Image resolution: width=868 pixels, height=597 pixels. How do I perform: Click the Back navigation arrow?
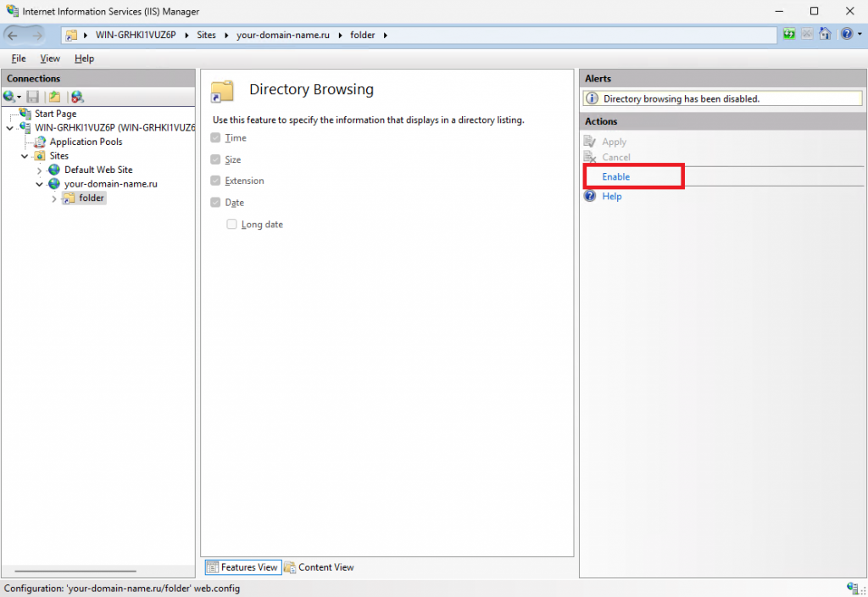click(12, 36)
